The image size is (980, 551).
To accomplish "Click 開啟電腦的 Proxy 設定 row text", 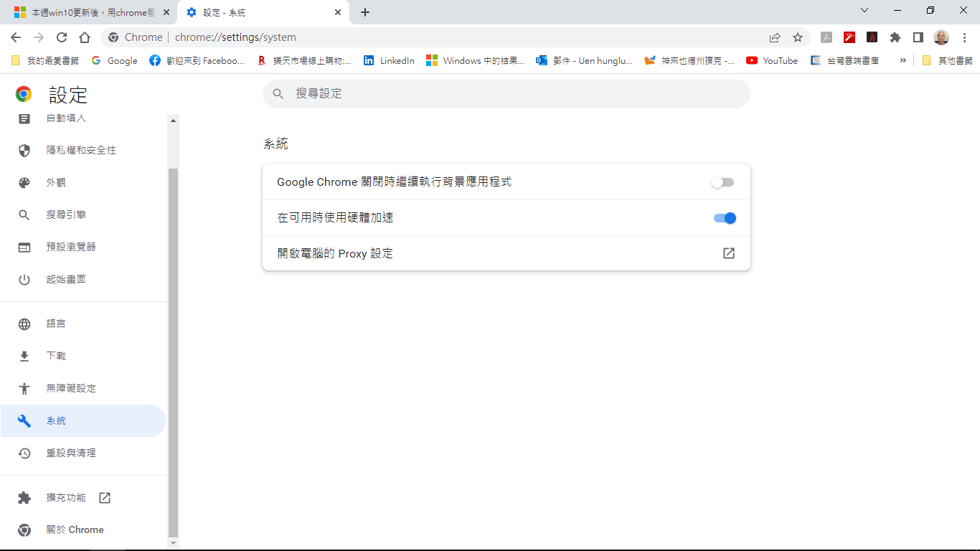I will pyautogui.click(x=335, y=253).
